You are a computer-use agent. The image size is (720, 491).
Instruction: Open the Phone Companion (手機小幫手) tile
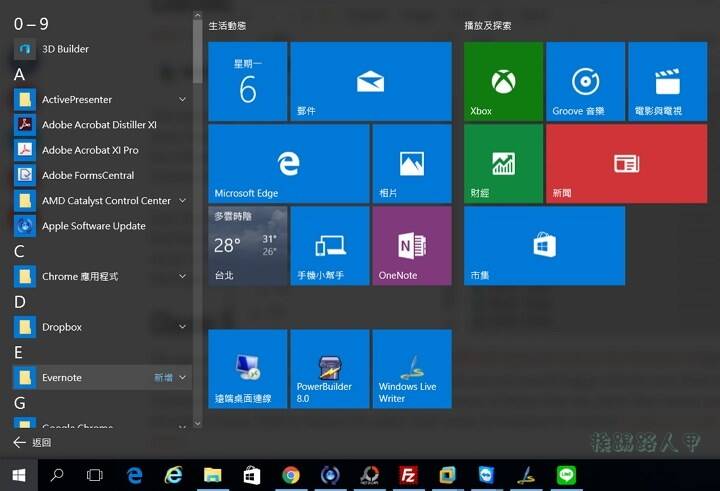click(330, 246)
